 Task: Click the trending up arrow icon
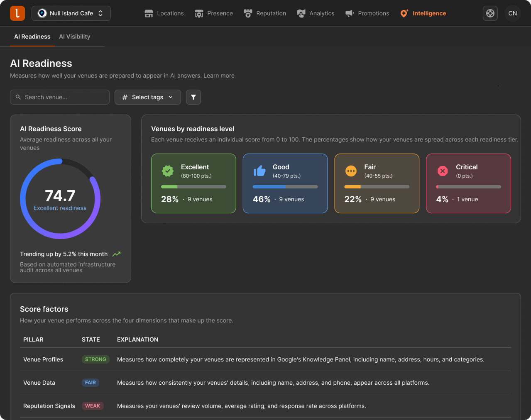pos(116,254)
